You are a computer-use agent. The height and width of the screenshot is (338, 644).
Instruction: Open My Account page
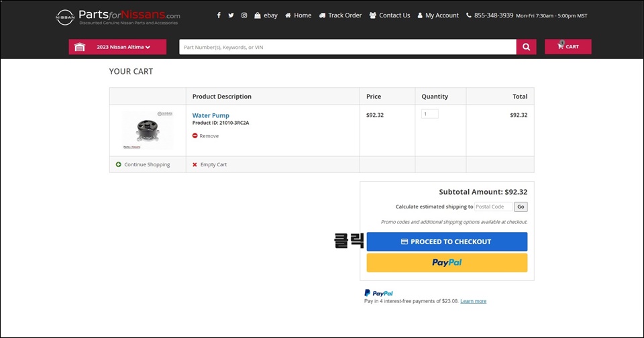[x=438, y=15]
